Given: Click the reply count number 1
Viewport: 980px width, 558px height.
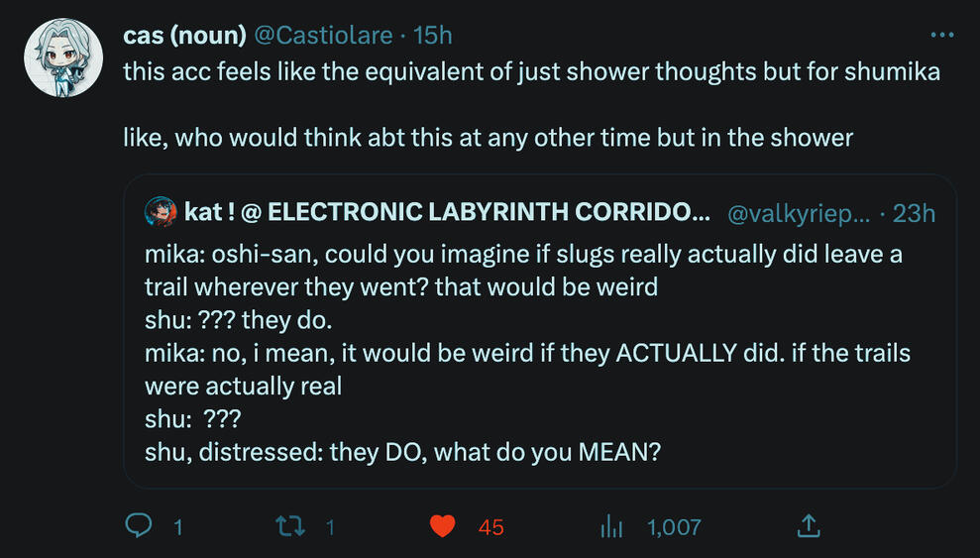Looking at the screenshot, I should pyautogui.click(x=178, y=527).
